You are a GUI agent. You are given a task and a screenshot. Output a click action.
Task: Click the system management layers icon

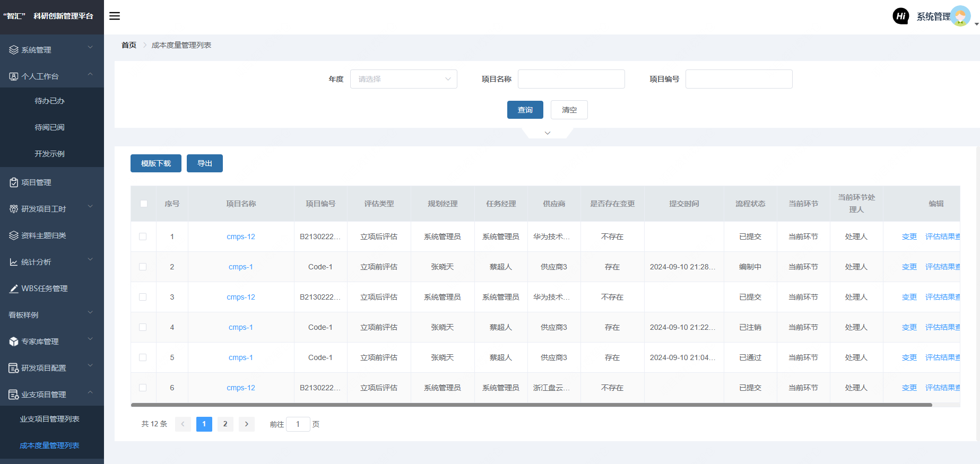coord(14,50)
